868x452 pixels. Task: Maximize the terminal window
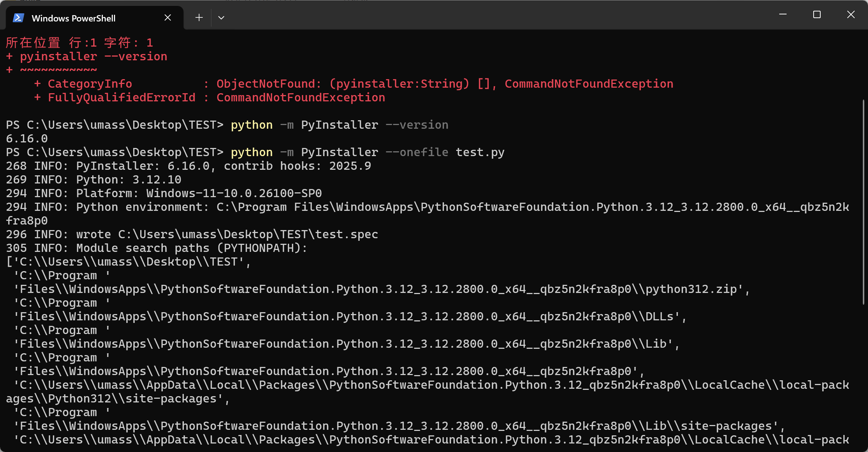click(817, 15)
